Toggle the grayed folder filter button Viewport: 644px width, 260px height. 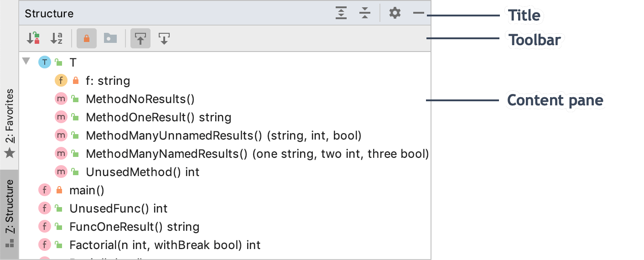[110, 39]
